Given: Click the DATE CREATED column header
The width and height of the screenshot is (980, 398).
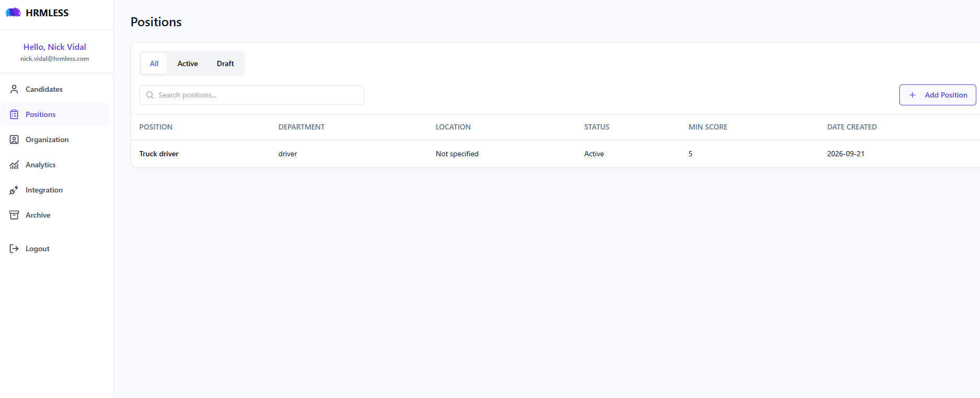Looking at the screenshot, I should (852, 127).
